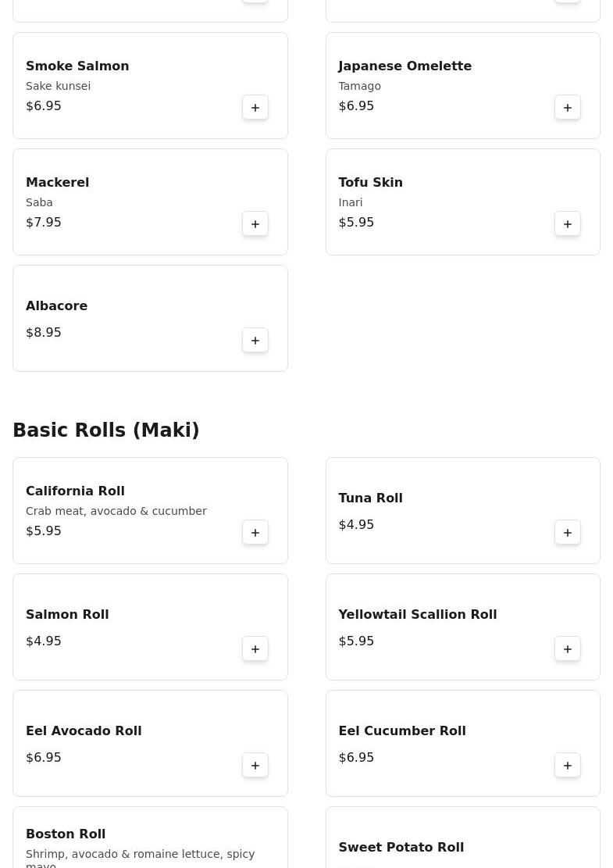The image size is (613, 868).
Task: Select the Japanese Omelette item title
Action: 405,66
